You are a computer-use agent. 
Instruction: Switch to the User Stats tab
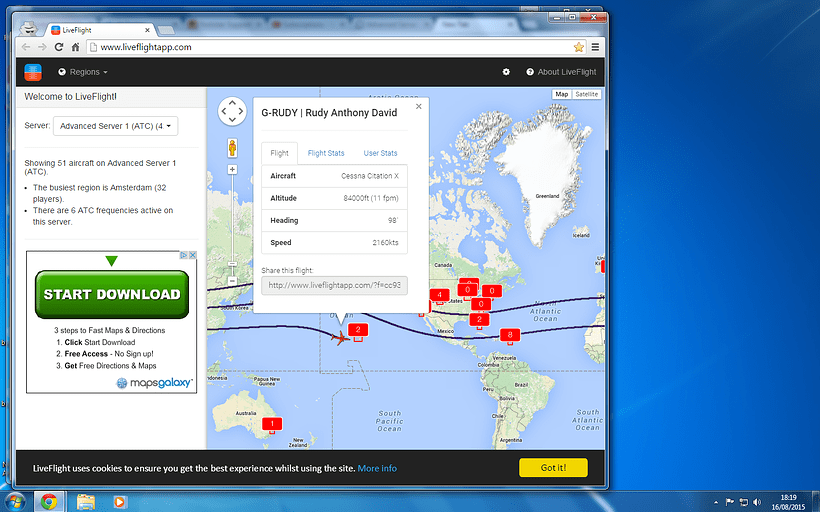[x=380, y=153]
